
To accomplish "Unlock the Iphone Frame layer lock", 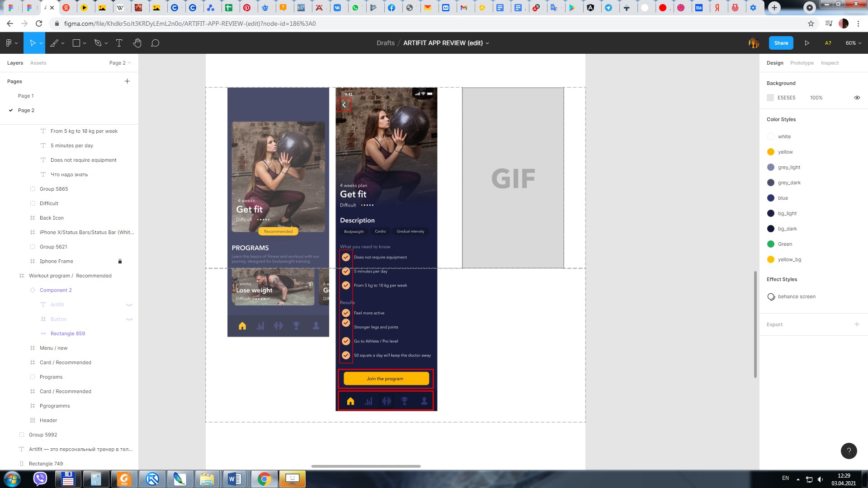I will [x=120, y=261].
